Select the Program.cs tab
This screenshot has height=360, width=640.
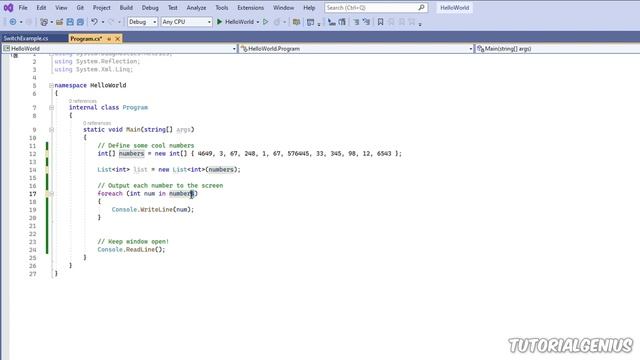pos(86,38)
